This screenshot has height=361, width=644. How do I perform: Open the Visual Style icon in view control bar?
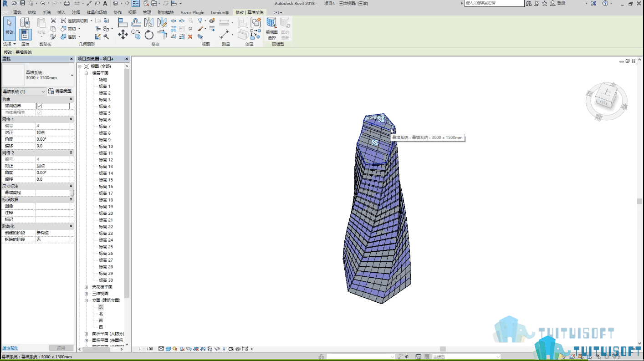(168, 349)
